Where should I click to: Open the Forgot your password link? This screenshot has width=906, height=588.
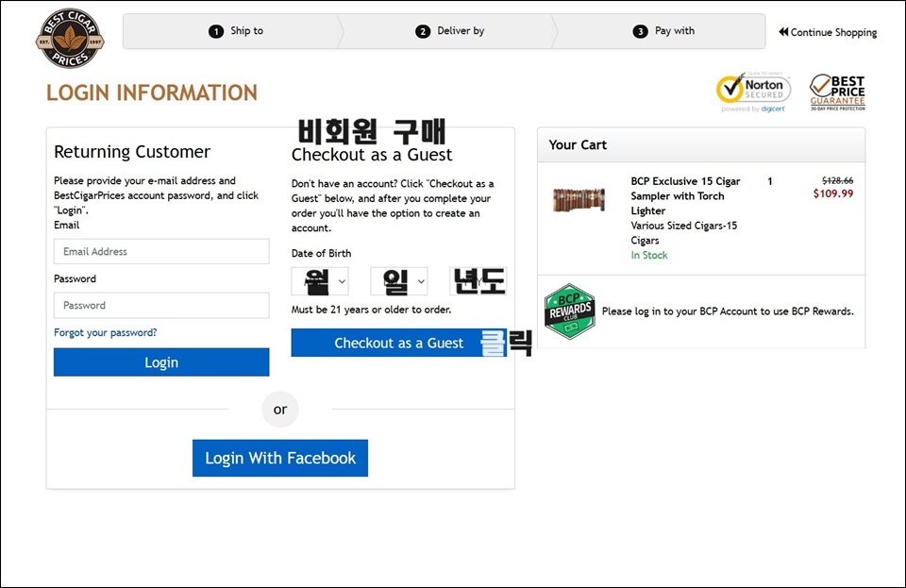click(105, 333)
